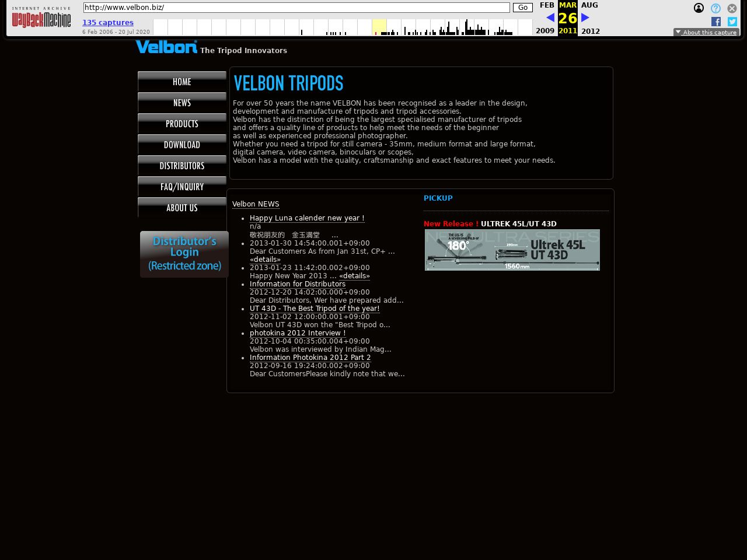Select the PRODUCTS menu item
This screenshot has height=560, width=747.
pyautogui.click(x=182, y=124)
